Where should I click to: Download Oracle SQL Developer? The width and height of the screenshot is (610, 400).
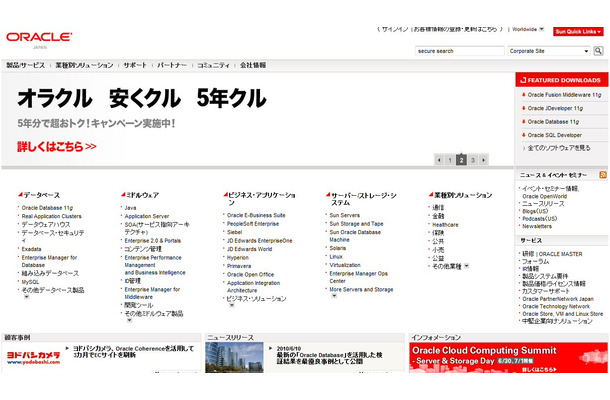(554, 135)
